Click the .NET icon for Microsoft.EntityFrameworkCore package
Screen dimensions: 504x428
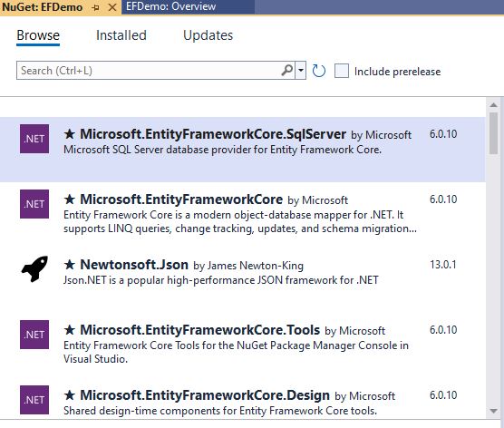(34, 204)
